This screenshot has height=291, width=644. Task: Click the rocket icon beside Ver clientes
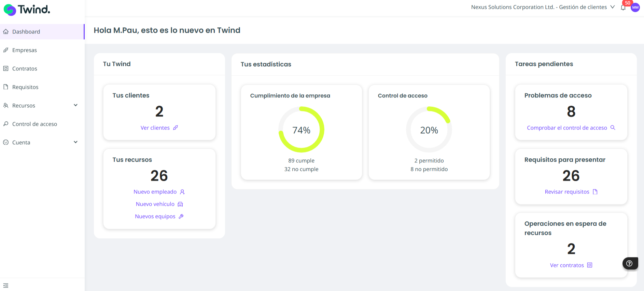point(176,128)
